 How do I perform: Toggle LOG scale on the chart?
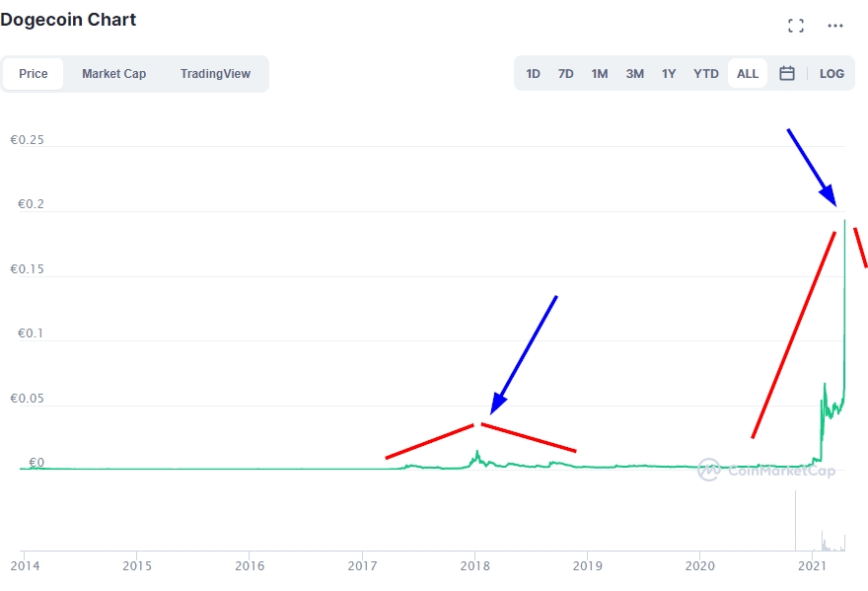click(832, 74)
